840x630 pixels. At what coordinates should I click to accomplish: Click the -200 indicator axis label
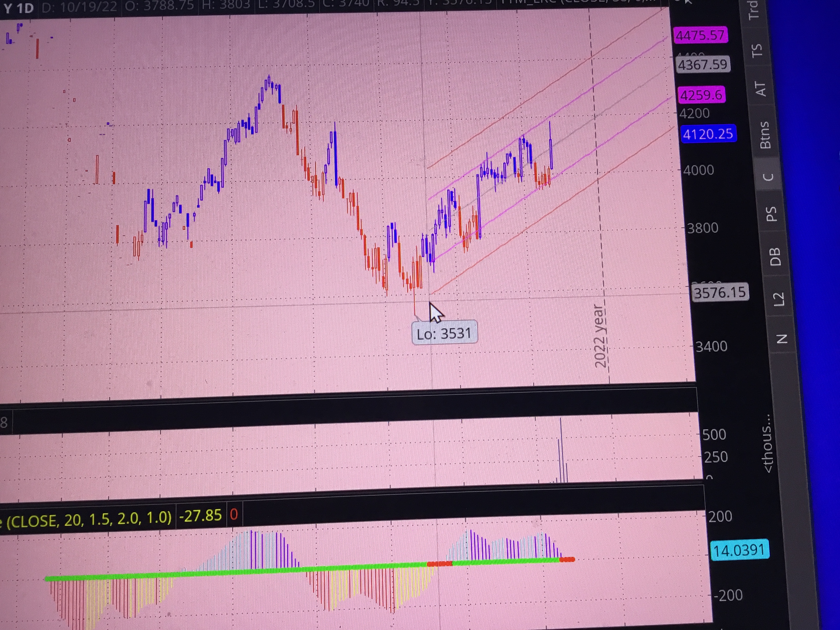[728, 596]
